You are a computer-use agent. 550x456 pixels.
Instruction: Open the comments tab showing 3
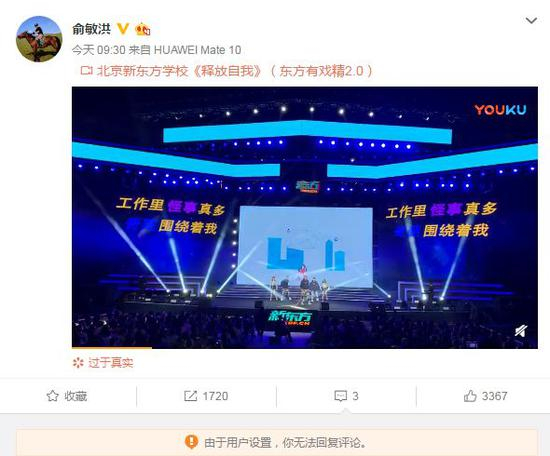(x=346, y=396)
